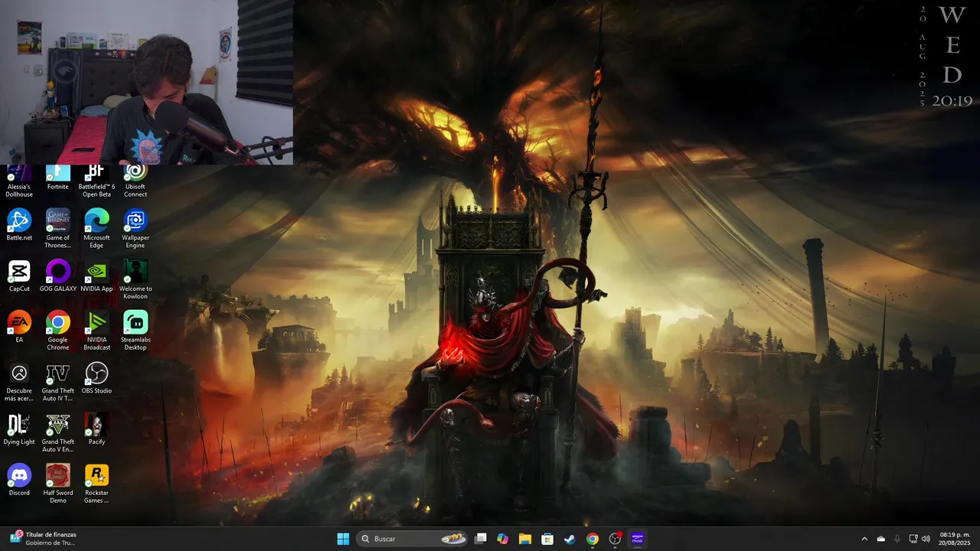Expand the hidden system tray icons chevron
This screenshot has height=551, width=980.
click(x=864, y=539)
